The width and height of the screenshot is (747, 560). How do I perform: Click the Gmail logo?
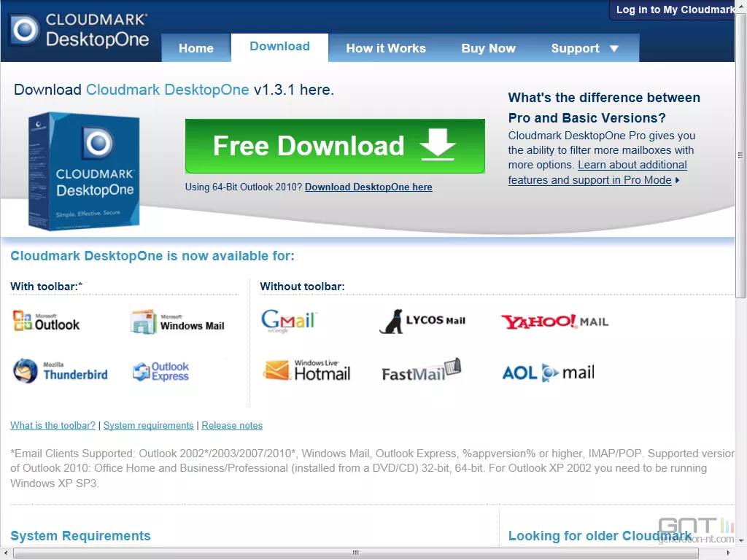(x=289, y=321)
